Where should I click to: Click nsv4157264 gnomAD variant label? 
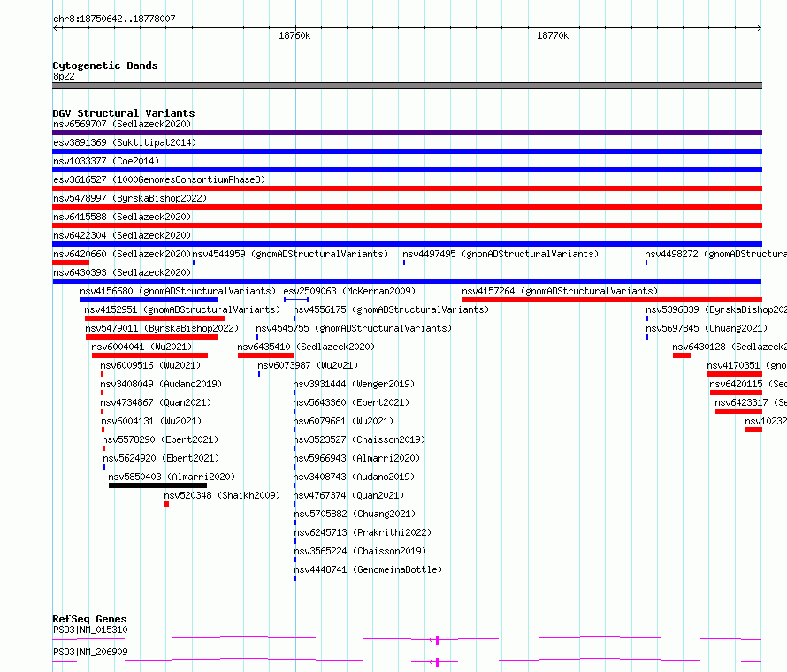[560, 291]
